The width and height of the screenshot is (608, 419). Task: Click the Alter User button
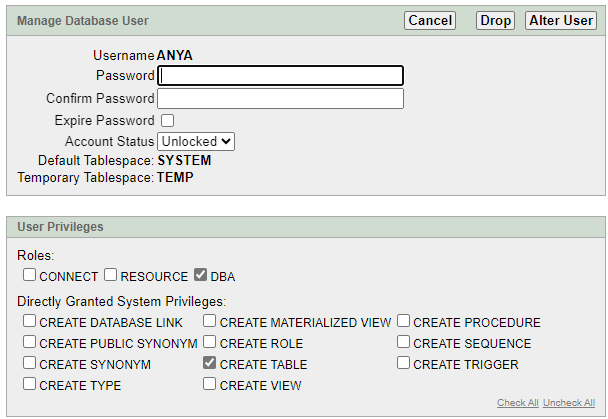click(x=560, y=20)
